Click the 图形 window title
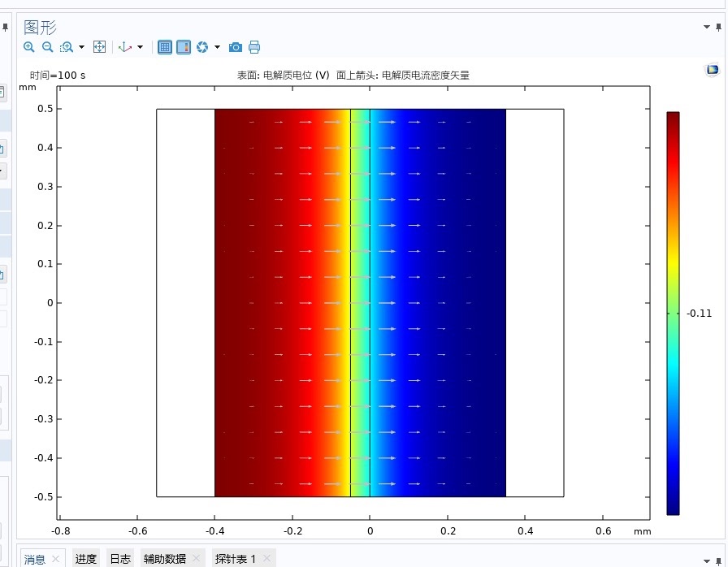The image size is (728, 567). coord(40,28)
